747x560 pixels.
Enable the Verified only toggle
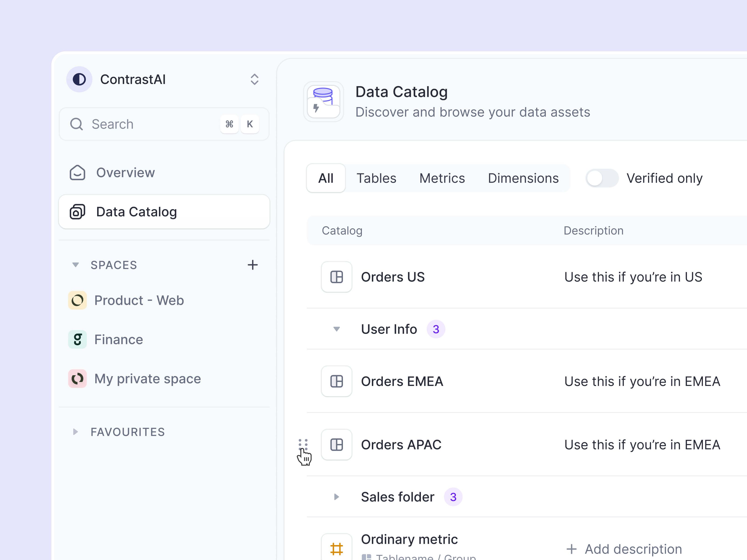point(602,178)
